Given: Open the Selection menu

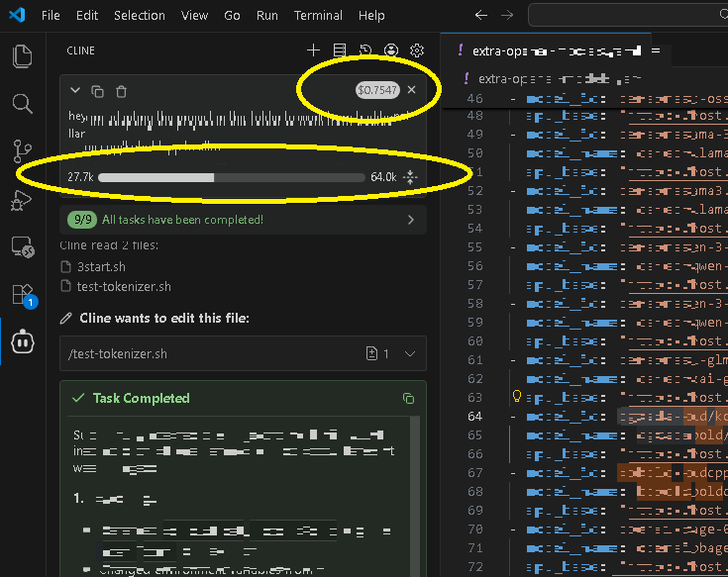Looking at the screenshot, I should point(139,16).
